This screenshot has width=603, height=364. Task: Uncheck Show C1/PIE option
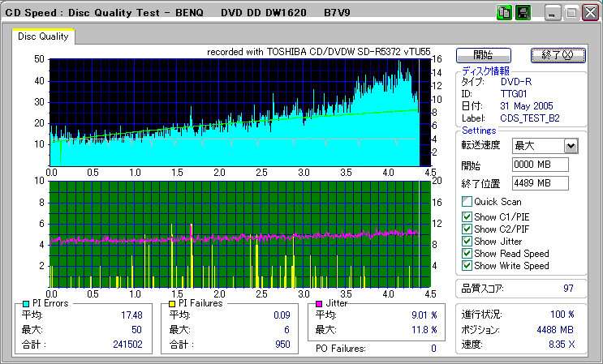pyautogui.click(x=467, y=216)
